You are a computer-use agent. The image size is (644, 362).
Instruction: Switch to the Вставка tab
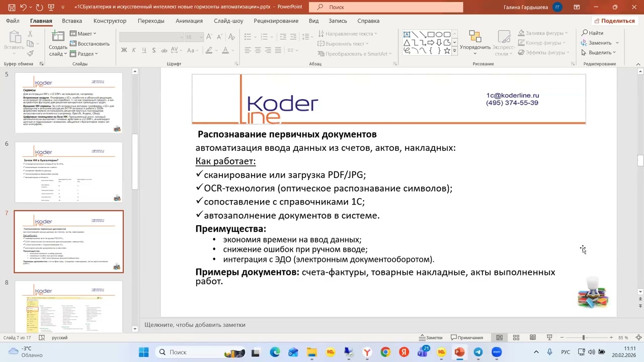coord(72,21)
